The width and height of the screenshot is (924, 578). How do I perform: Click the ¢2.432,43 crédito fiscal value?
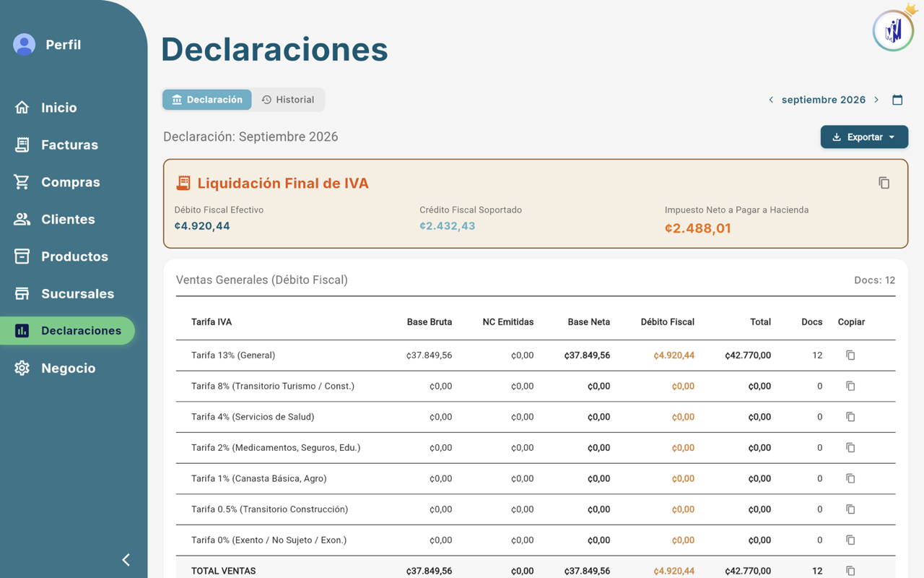click(448, 226)
